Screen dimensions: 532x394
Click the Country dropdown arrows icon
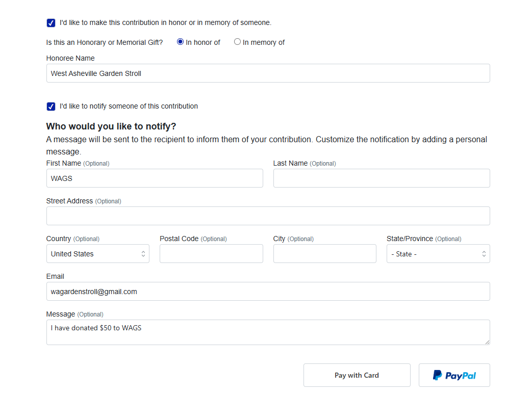tap(143, 254)
